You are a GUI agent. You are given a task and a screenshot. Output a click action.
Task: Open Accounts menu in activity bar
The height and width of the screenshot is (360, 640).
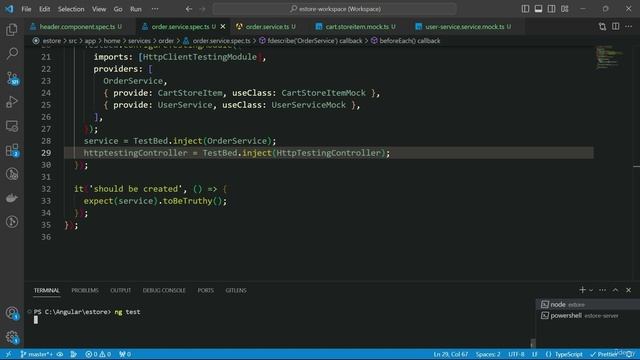pyautogui.click(x=12, y=313)
